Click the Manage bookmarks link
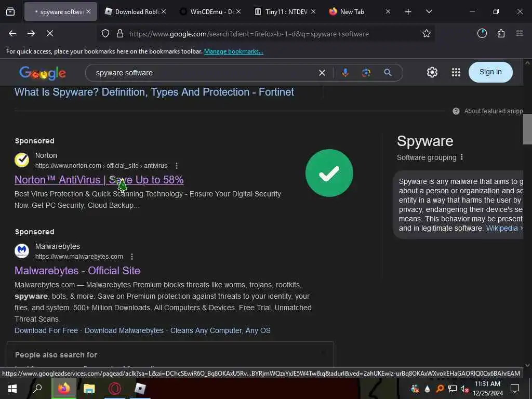532x399 pixels. pyautogui.click(x=233, y=51)
